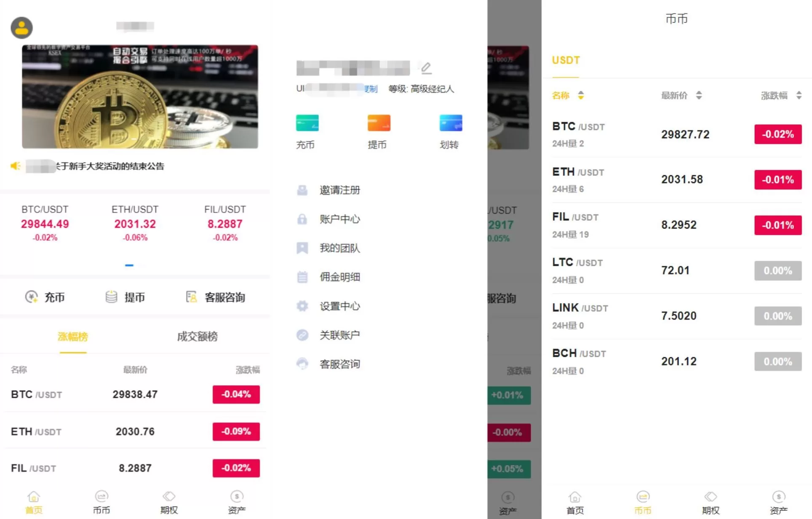Select the USDT market tab
This screenshot has width=812, height=519.
click(x=566, y=60)
